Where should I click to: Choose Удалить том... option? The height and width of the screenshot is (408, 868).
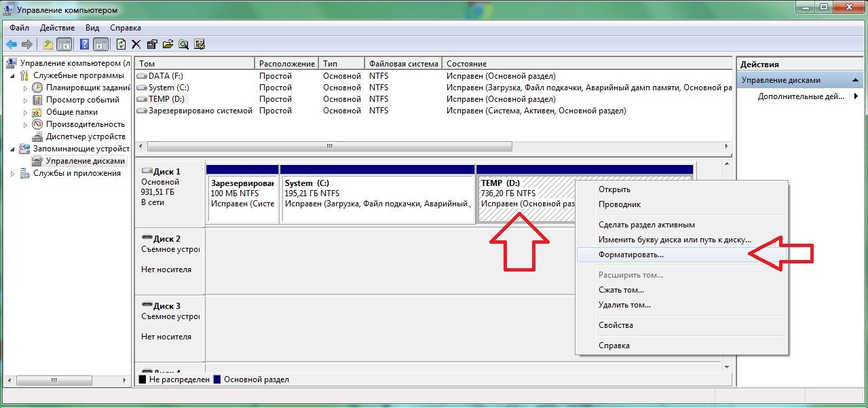coord(681,305)
